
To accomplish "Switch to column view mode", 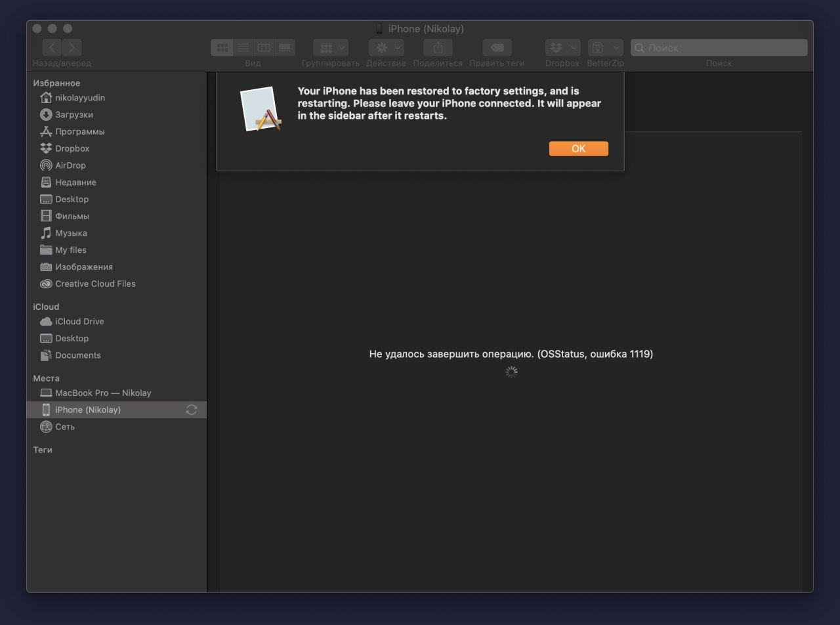I will click(264, 47).
